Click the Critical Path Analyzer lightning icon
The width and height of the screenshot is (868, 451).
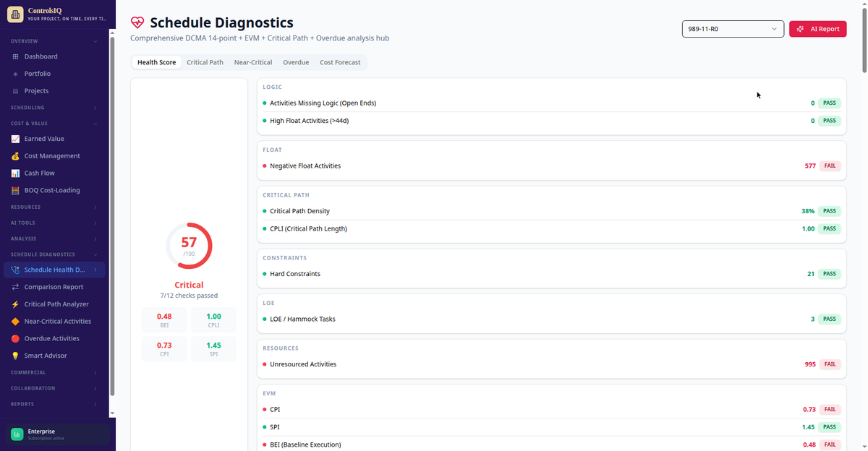coord(15,304)
